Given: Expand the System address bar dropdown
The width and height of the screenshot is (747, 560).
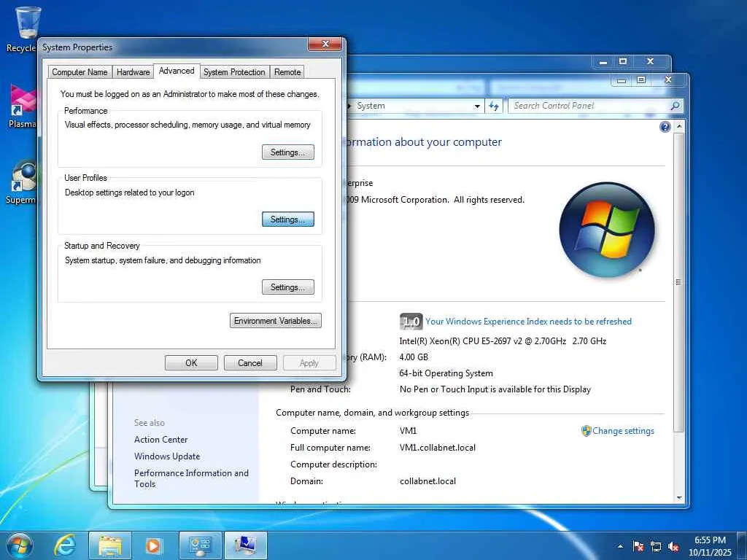Looking at the screenshot, I should point(477,106).
